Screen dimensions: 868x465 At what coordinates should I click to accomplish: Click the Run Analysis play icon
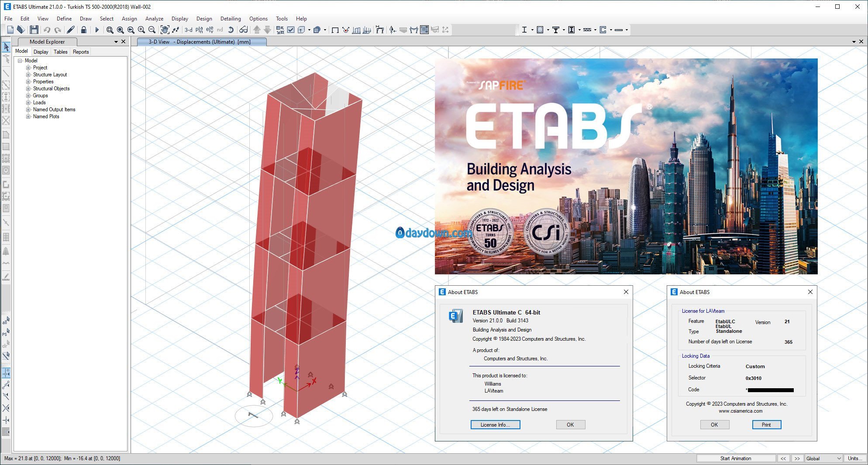97,30
